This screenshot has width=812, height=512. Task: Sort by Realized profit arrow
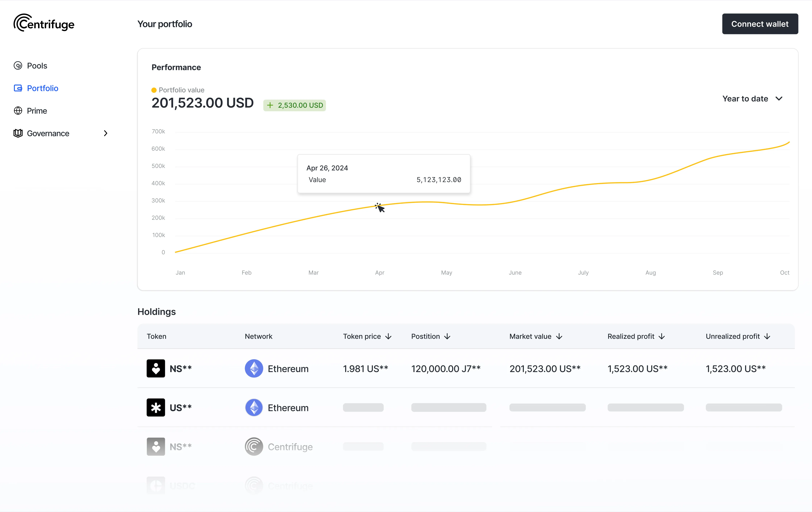662,336
